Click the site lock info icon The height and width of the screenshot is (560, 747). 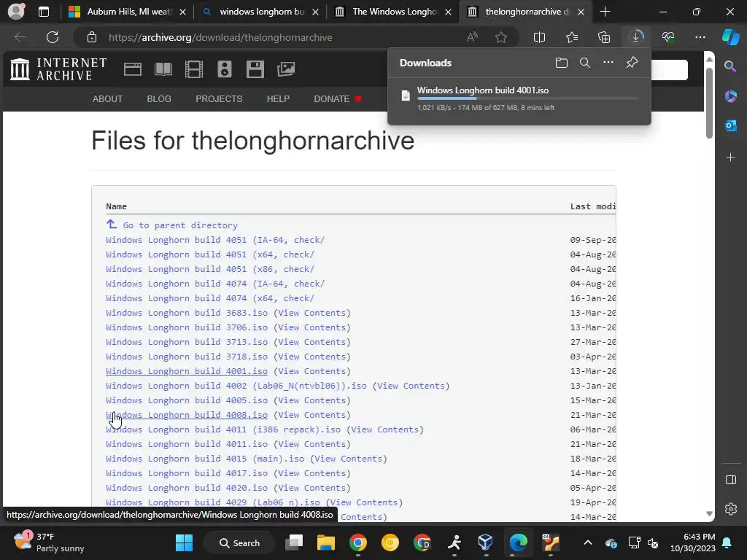pyautogui.click(x=92, y=37)
